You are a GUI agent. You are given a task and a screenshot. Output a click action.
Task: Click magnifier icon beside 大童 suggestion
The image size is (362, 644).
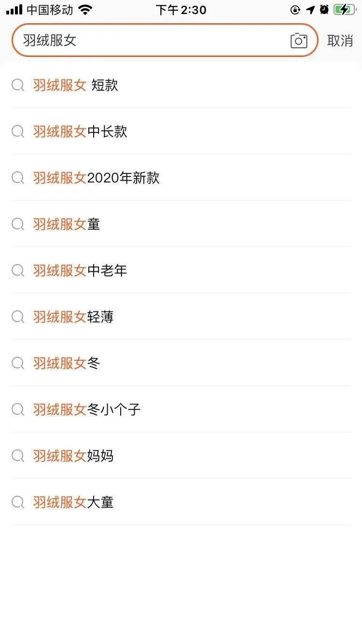[x=18, y=502]
